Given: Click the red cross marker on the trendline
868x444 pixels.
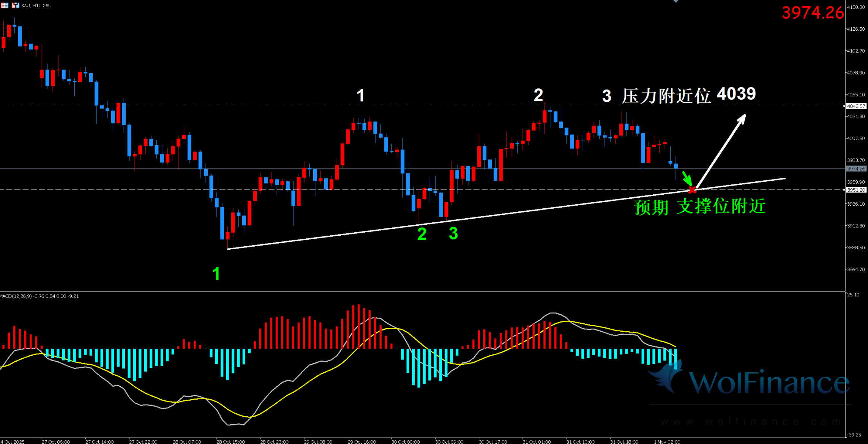Looking at the screenshot, I should pyautogui.click(x=692, y=190).
